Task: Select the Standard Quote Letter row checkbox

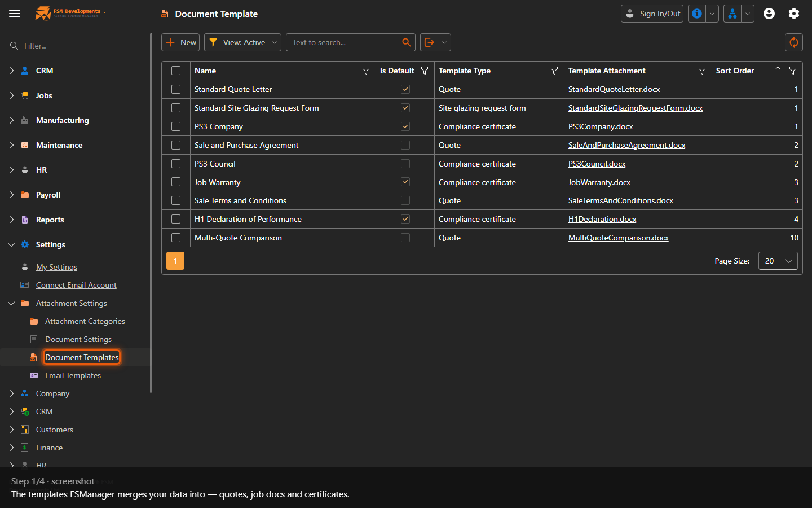Action: point(176,89)
